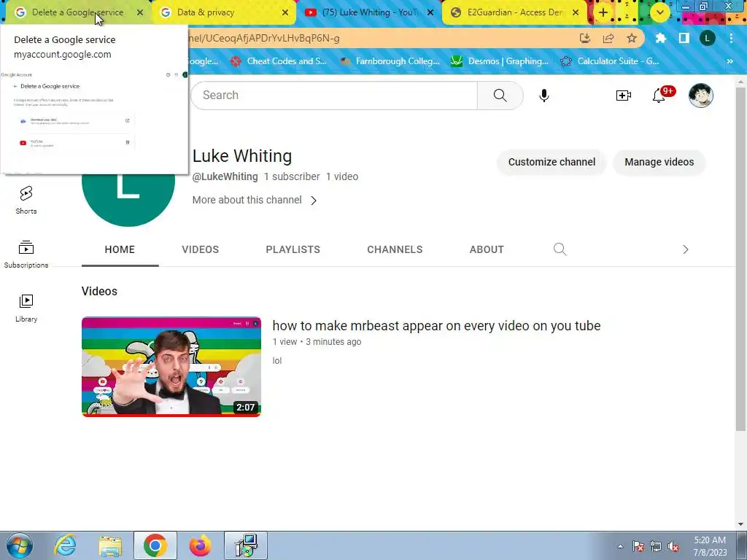Viewport: 747px width, 560px height.
Task: Open the notifications bell
Action: point(659,96)
